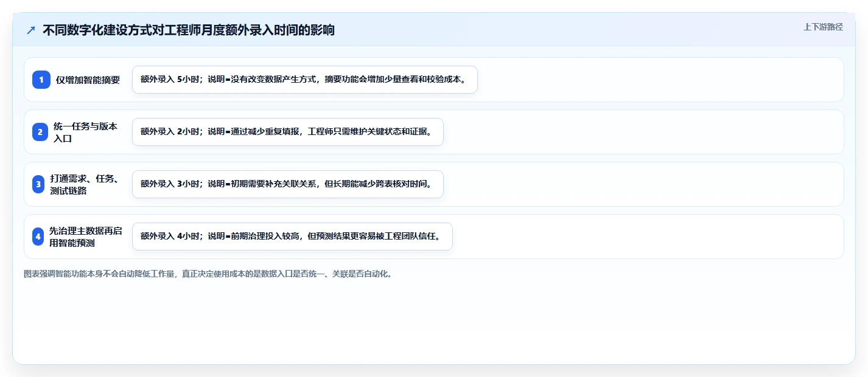Click the number 2 step badge

tap(40, 132)
